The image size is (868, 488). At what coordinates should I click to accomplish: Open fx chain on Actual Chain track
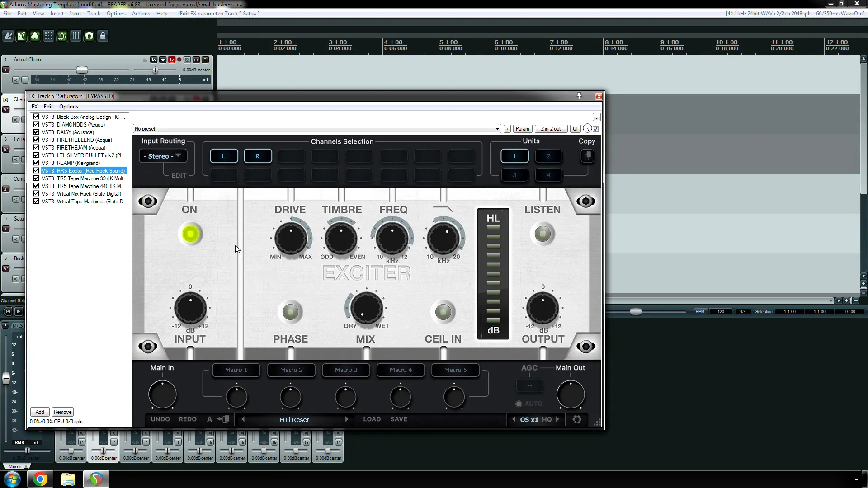(x=171, y=60)
